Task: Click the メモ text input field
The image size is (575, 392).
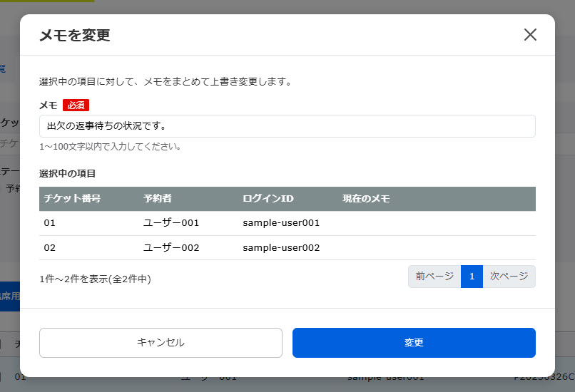Action: coord(287,126)
